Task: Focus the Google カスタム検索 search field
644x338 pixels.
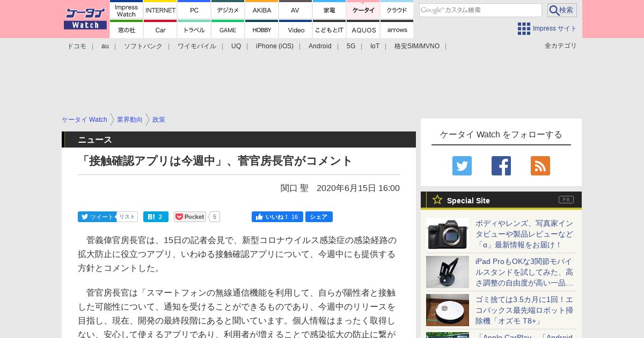Action: pos(480,10)
